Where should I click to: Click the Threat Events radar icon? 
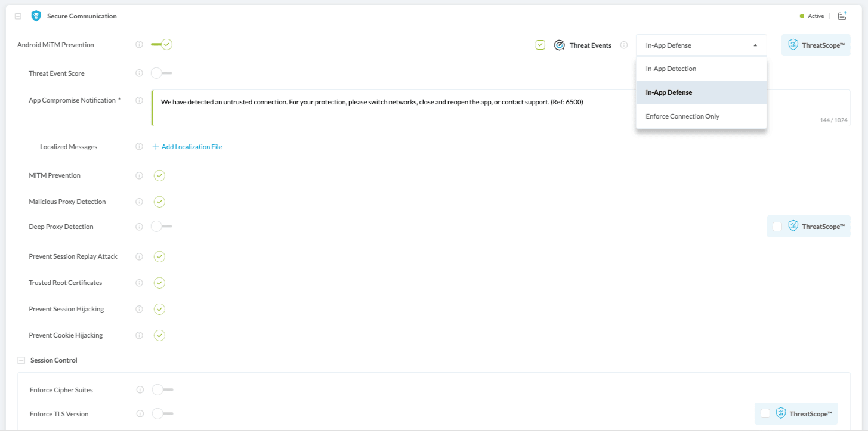(559, 45)
